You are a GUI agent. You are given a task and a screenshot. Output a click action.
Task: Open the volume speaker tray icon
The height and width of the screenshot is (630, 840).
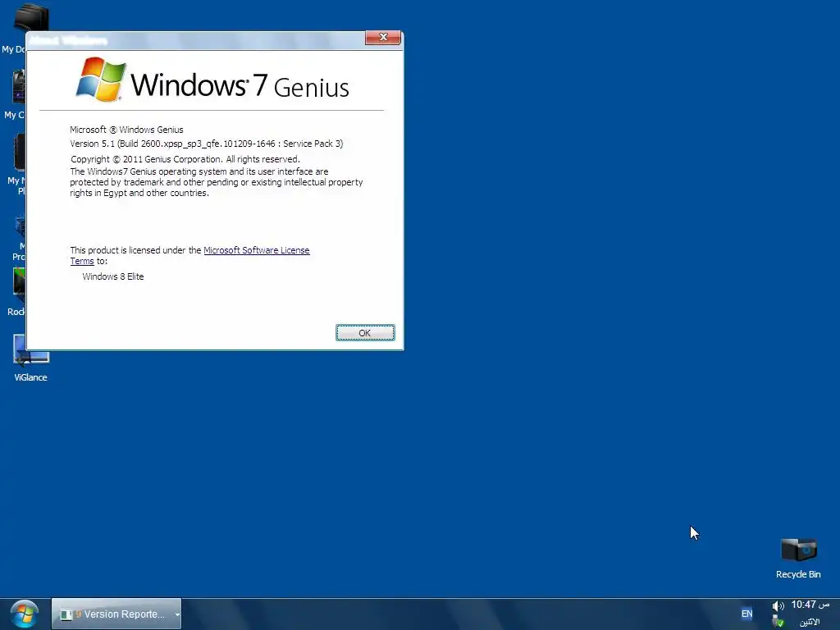778,606
